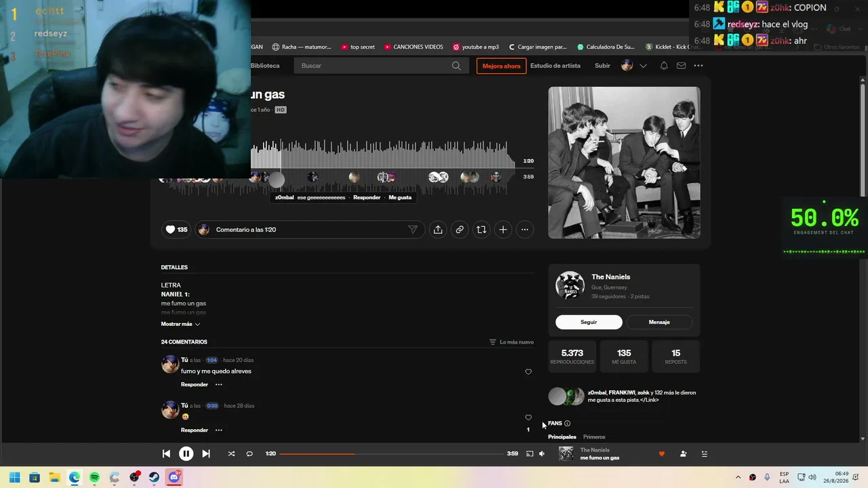Message The Naniels with the Mensaje button
Viewport: 868px width, 488px height.
pyautogui.click(x=659, y=323)
